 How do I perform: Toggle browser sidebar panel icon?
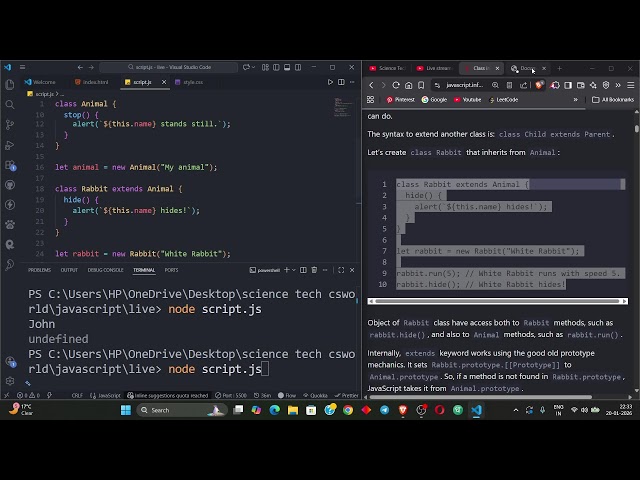[x=568, y=85]
